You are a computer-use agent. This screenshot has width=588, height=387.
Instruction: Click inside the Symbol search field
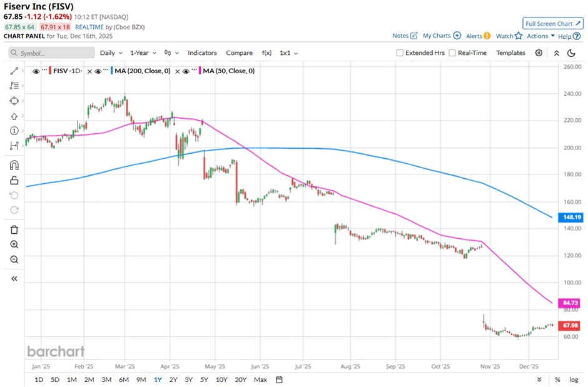[52, 53]
